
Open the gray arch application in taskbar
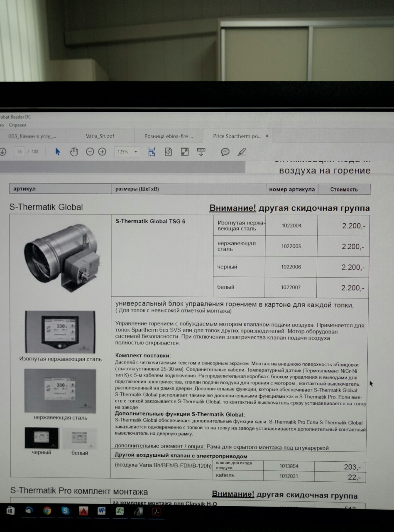138,511
